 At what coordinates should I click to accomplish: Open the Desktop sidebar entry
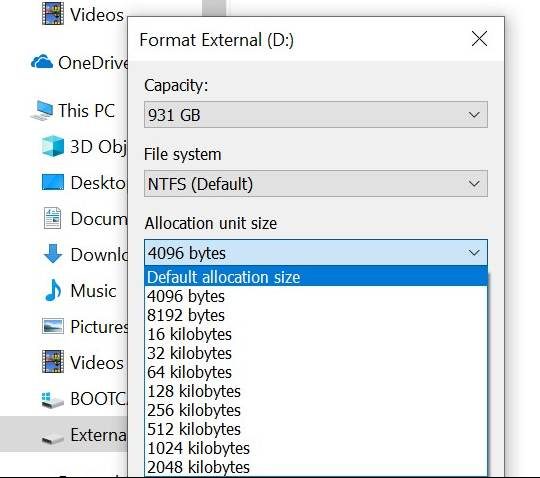[99, 183]
